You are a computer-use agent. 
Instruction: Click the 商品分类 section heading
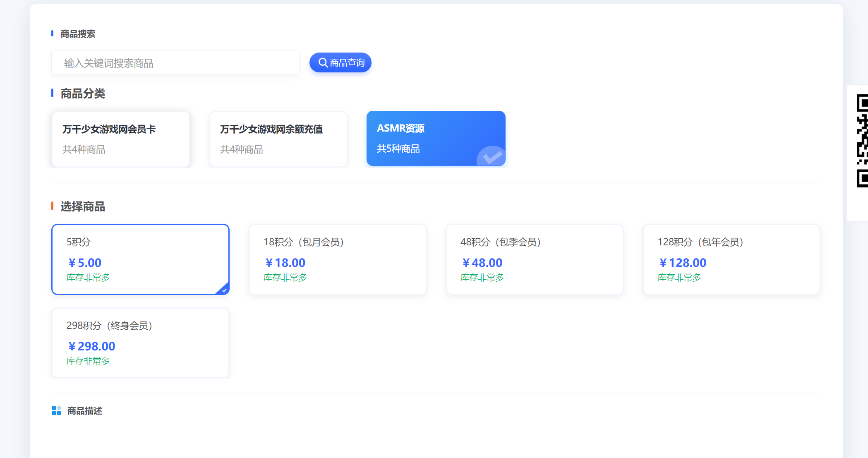pyautogui.click(x=83, y=94)
